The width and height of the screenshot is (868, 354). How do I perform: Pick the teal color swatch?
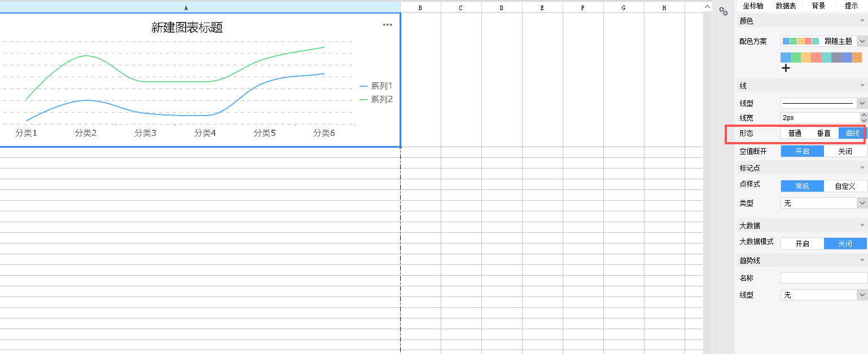(x=826, y=57)
